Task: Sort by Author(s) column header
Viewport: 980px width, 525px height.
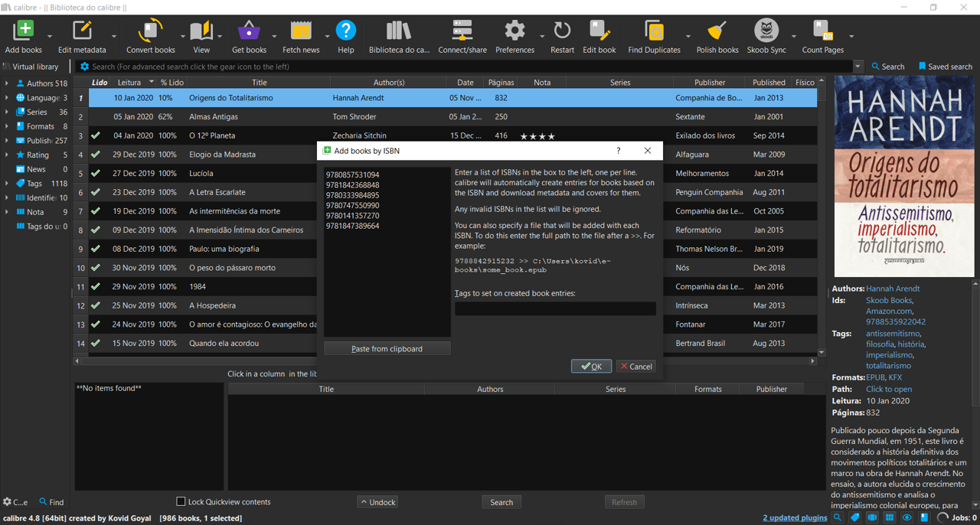Action: [388, 82]
